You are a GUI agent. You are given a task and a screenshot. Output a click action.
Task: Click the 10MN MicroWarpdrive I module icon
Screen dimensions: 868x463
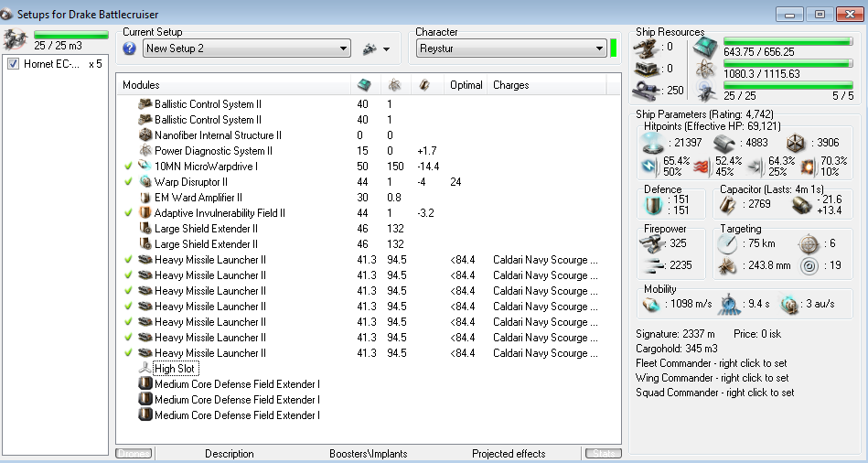coord(145,167)
